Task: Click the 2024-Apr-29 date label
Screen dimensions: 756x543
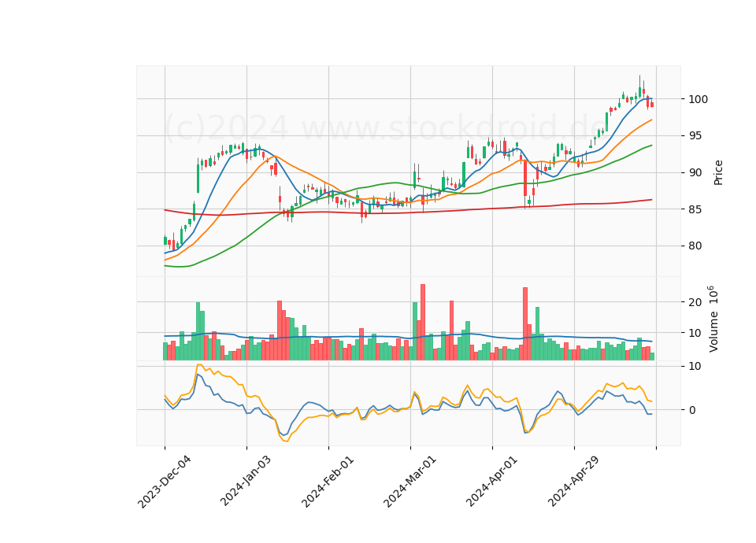Action: [574, 480]
